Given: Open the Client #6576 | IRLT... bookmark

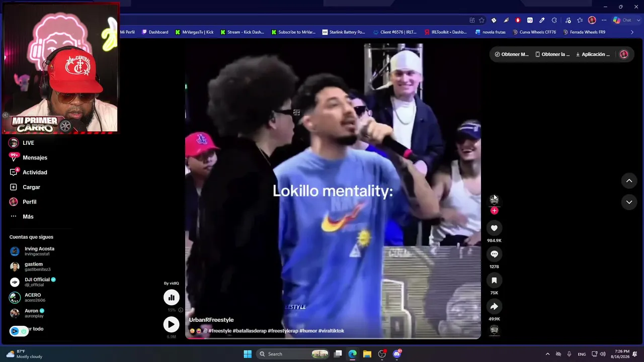Looking at the screenshot, I should coord(395,32).
